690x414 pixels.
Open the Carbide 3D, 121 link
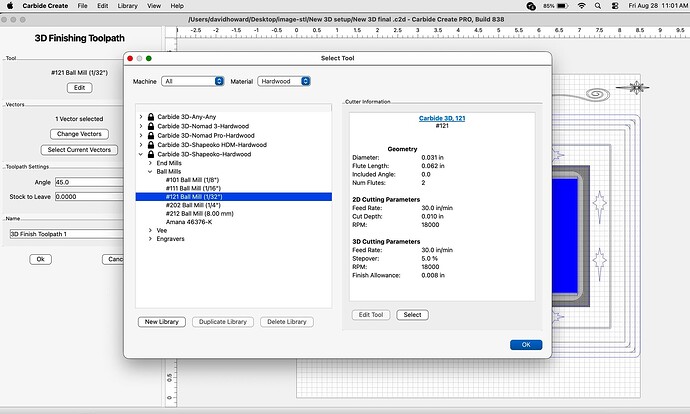(442, 118)
